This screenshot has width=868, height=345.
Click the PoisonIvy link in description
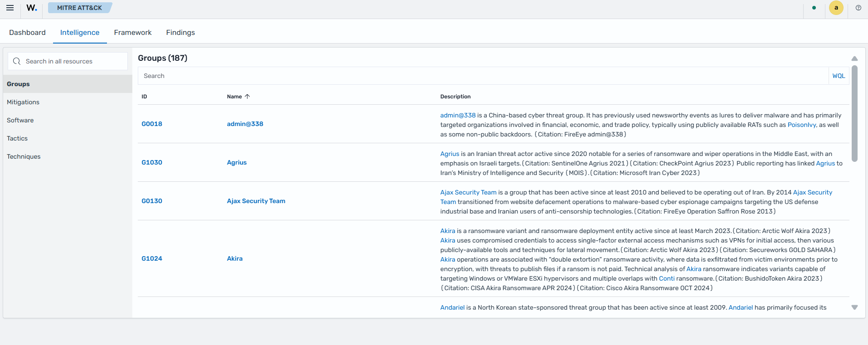coord(802,125)
